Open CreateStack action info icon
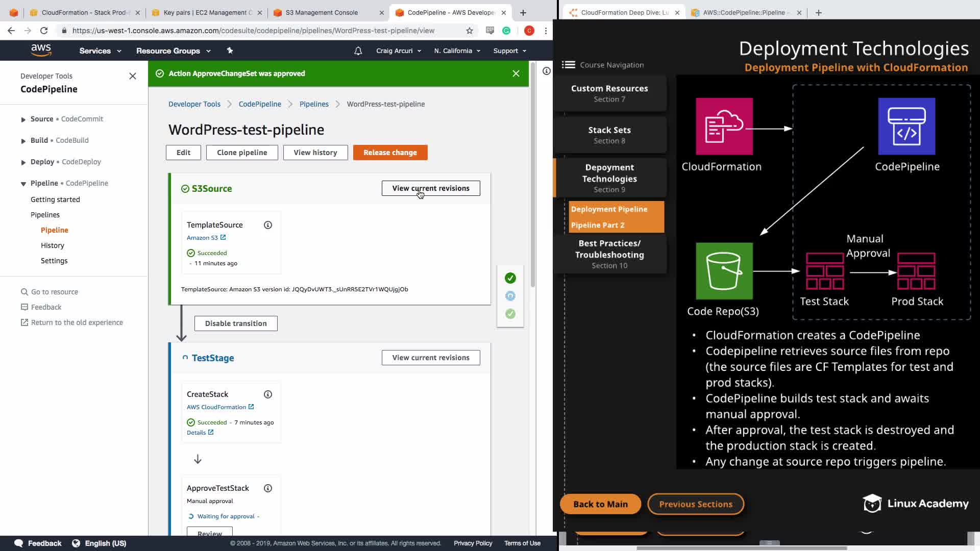 [x=267, y=394]
